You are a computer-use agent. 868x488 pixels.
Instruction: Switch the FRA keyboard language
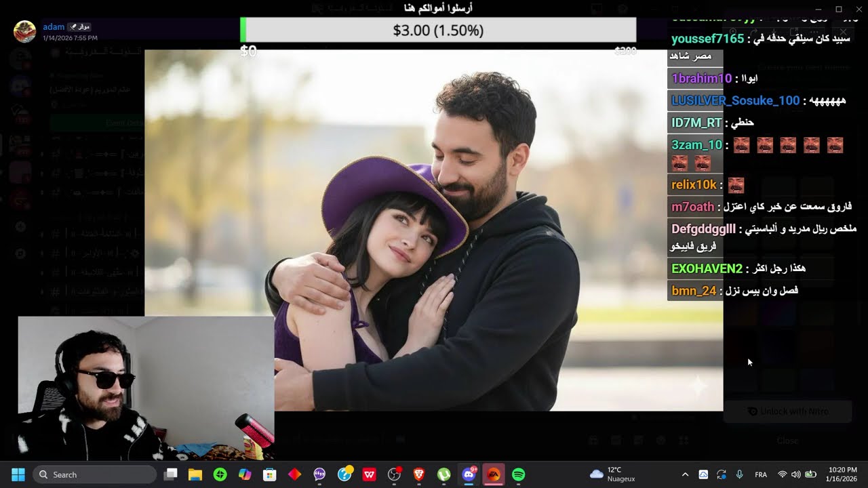click(x=761, y=474)
